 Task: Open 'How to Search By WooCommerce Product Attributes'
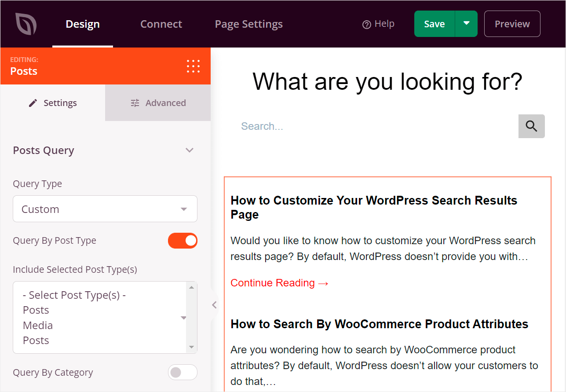pyautogui.click(x=380, y=324)
